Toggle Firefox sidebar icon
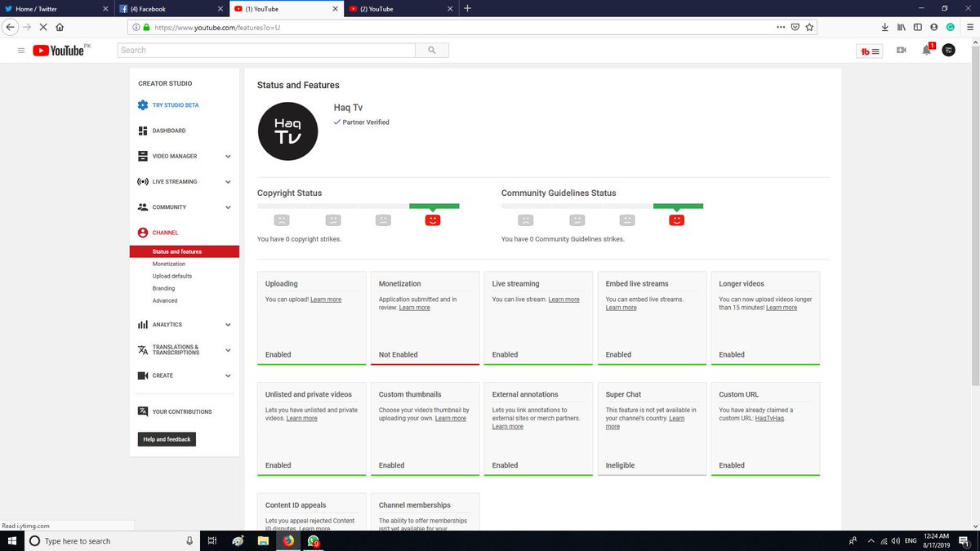 pos(918,27)
